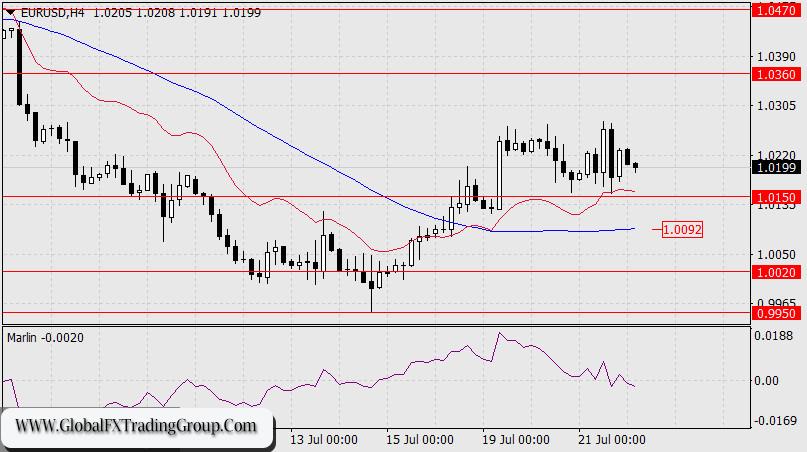Open the GlobalFXTradingGroup.Com website link
The height and width of the screenshot is (452, 807).
[136, 426]
